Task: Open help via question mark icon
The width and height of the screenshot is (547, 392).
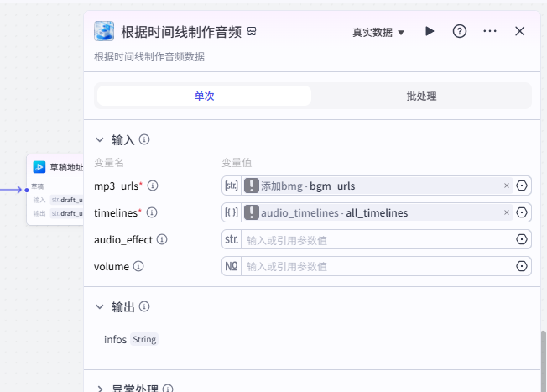Action: click(460, 31)
